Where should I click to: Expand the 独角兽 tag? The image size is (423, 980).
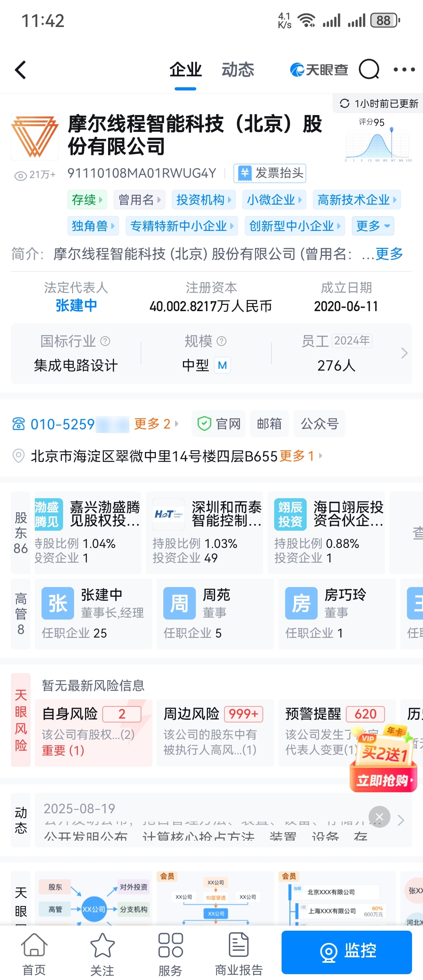click(x=93, y=226)
